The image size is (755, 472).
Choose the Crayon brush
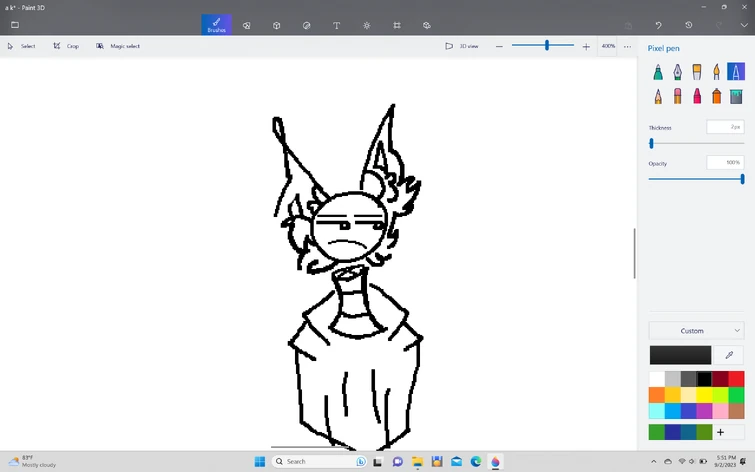[697, 96]
